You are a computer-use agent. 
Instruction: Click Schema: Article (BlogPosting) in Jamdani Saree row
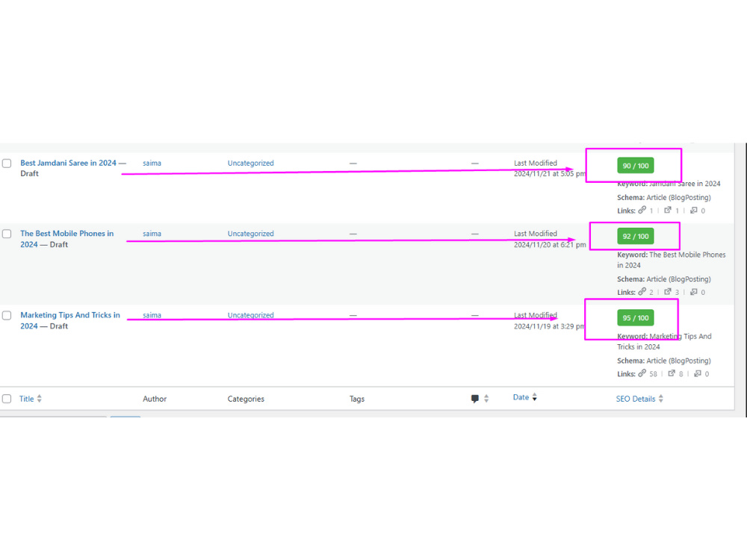[x=664, y=197]
